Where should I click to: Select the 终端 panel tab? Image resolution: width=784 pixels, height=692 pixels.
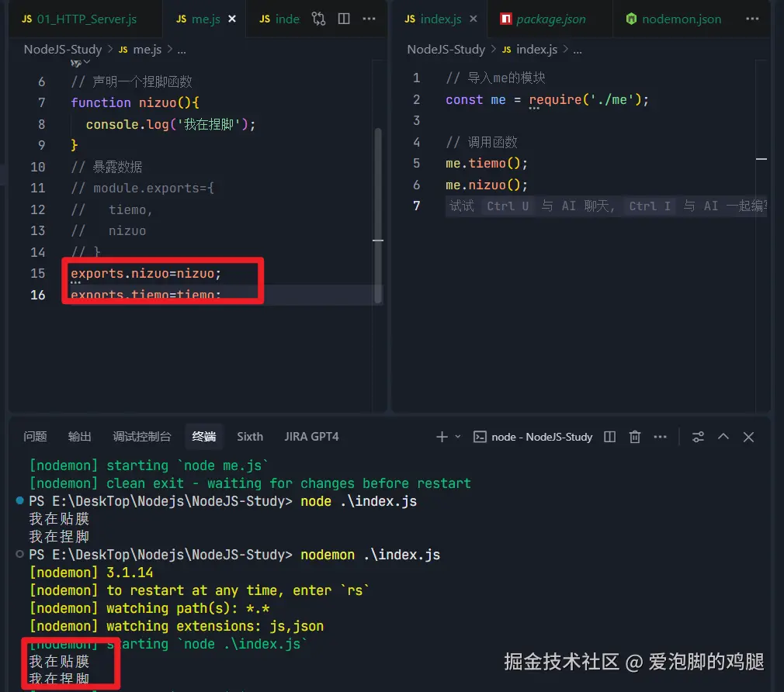pos(204,437)
